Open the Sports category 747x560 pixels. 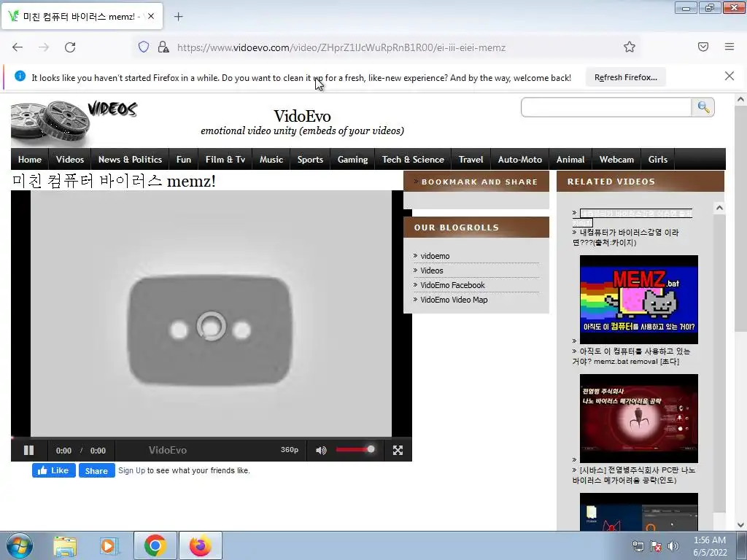pyautogui.click(x=310, y=160)
